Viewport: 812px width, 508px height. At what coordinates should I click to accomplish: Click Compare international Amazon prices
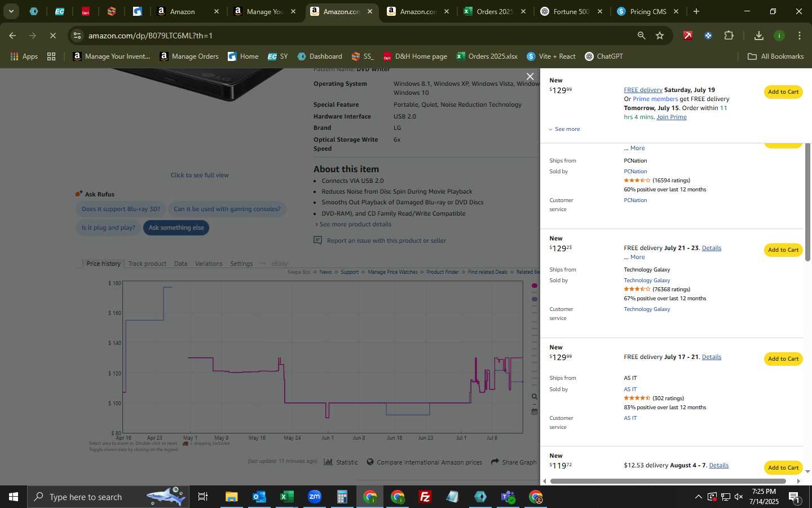click(424, 462)
